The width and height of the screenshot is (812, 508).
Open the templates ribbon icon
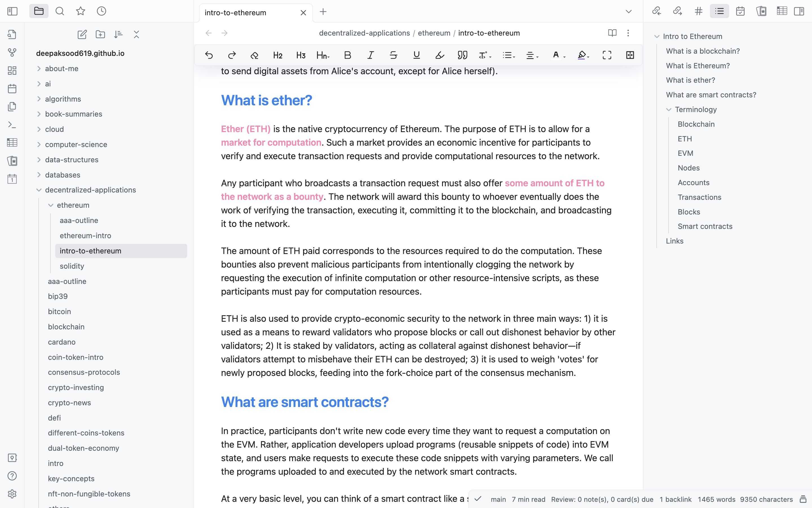[12, 106]
